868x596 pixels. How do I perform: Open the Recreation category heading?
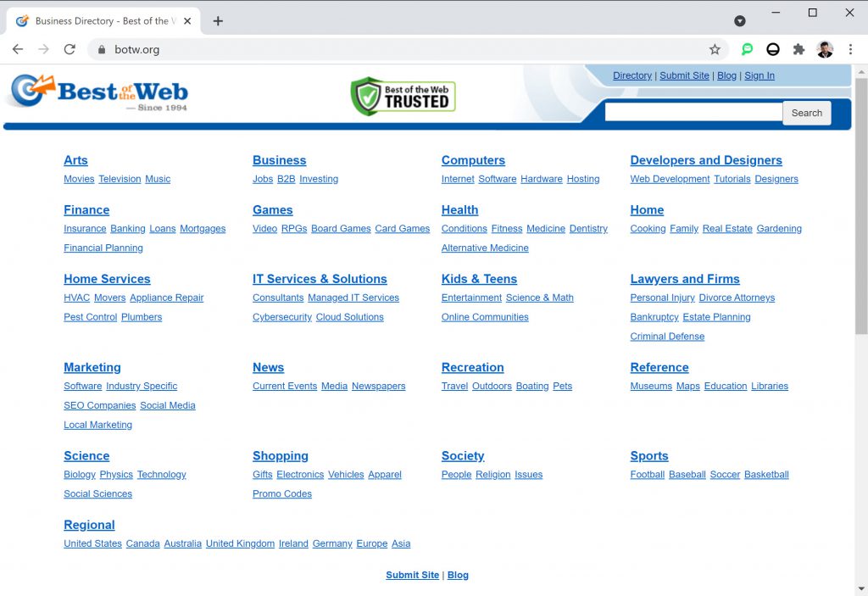coord(473,367)
